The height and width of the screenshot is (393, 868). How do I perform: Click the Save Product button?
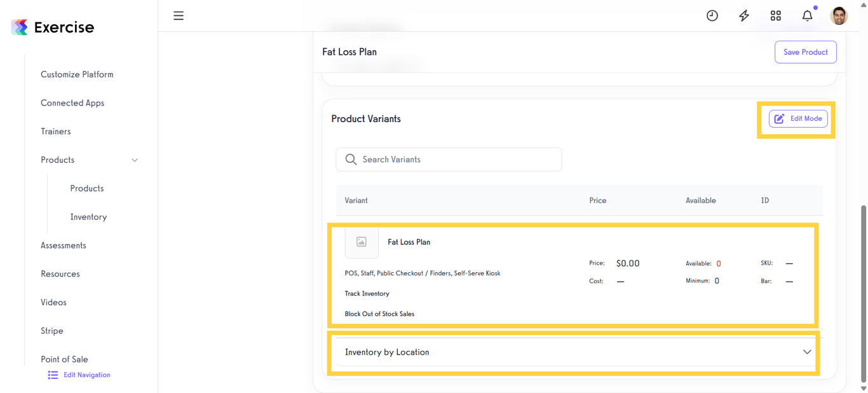click(x=805, y=52)
